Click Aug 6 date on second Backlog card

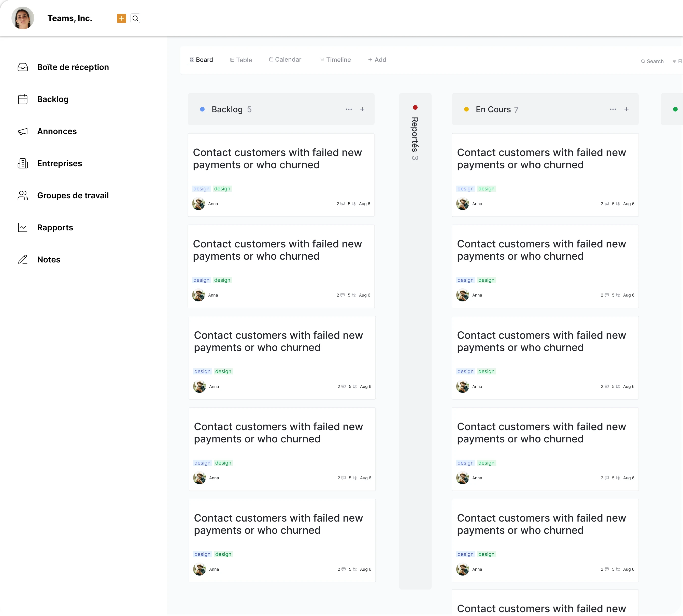(365, 295)
